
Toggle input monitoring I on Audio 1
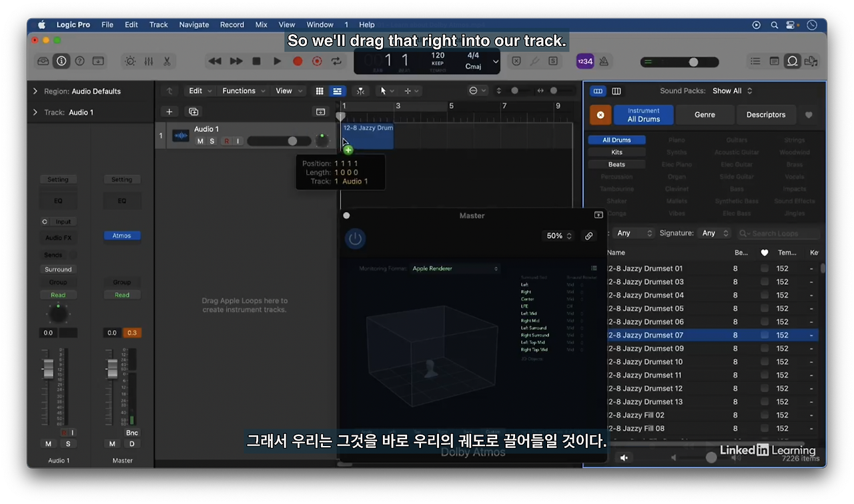point(238,141)
